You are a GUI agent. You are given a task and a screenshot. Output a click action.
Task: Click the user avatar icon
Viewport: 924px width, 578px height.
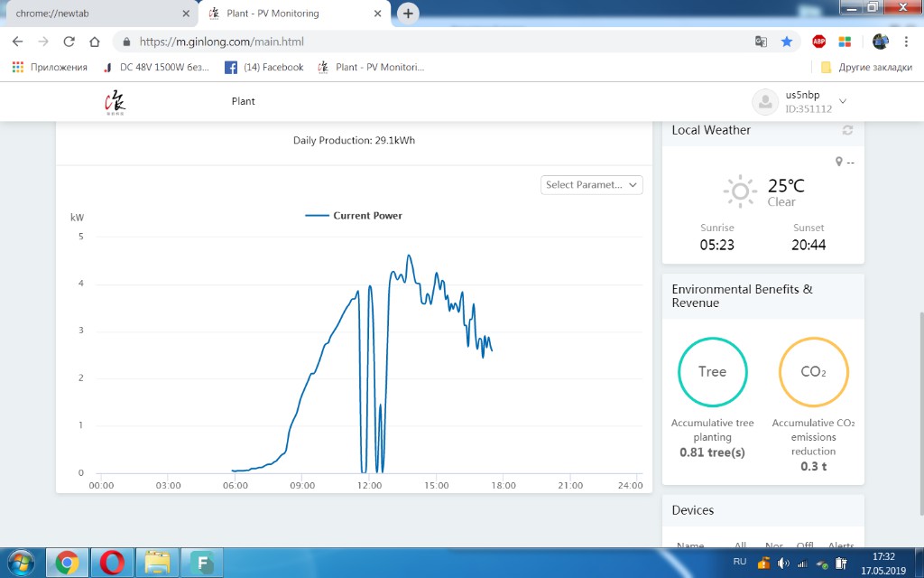click(765, 102)
